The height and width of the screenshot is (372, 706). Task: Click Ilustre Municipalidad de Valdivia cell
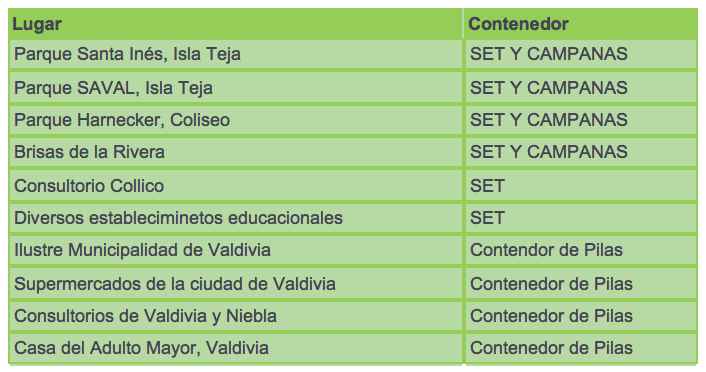coord(235,250)
